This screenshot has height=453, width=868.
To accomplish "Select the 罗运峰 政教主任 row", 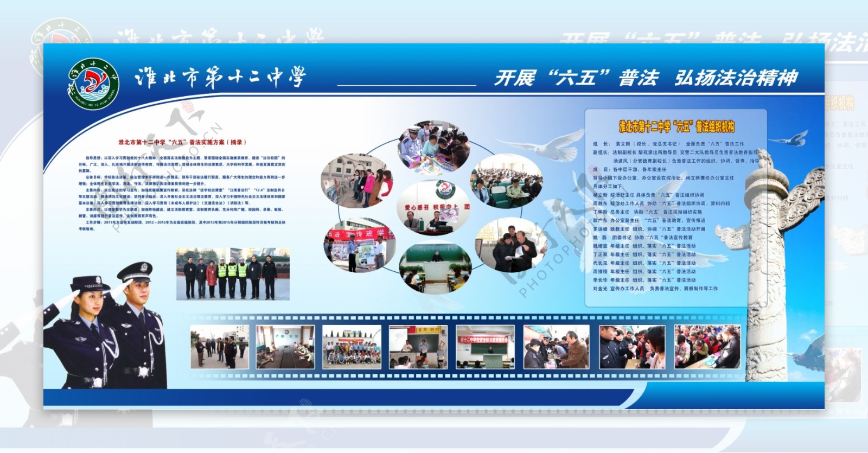I will coord(649,229).
